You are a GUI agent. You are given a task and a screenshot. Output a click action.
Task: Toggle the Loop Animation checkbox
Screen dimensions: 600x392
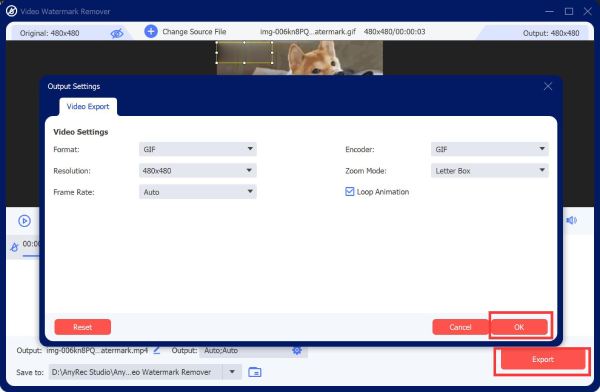349,191
